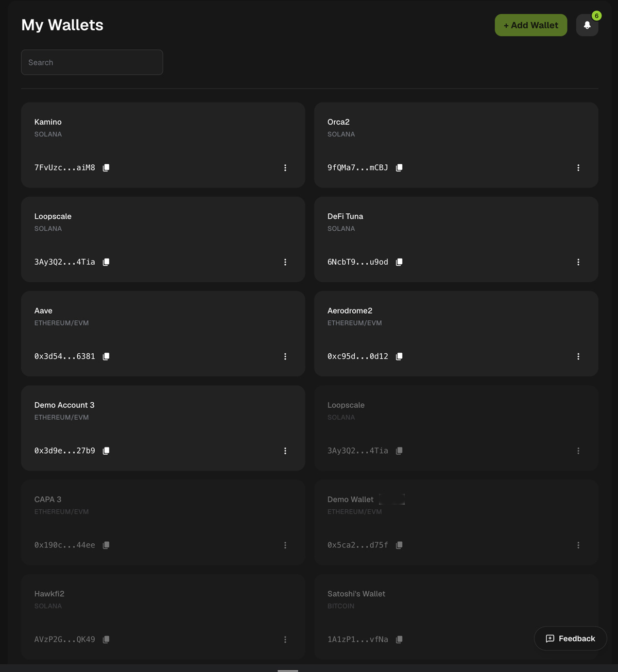Image resolution: width=618 pixels, height=672 pixels.
Task: Open the Feedback button
Action: point(570,639)
